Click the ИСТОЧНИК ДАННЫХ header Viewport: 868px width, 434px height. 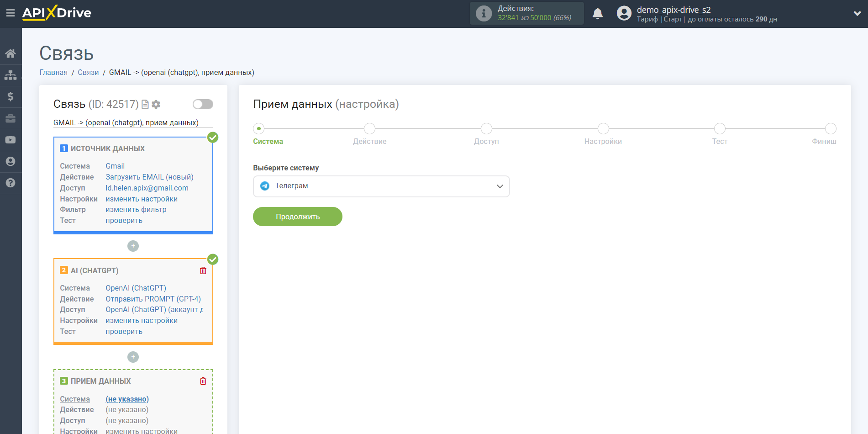coord(108,149)
